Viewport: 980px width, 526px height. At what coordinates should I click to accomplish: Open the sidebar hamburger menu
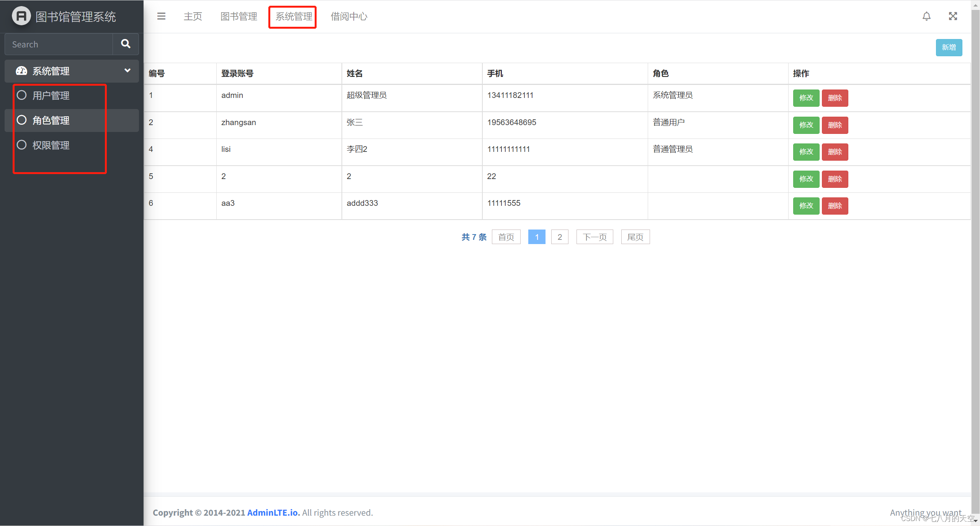pos(161,16)
